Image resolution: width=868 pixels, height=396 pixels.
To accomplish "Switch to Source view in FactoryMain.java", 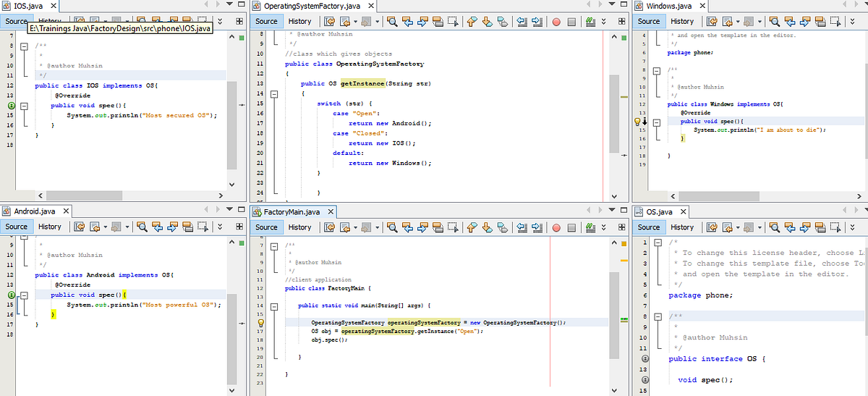I will pyautogui.click(x=266, y=227).
